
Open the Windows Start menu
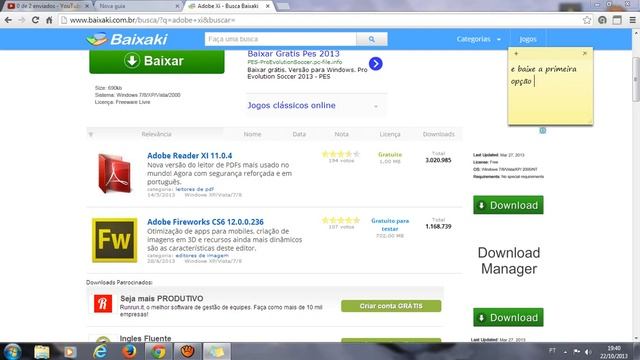click(x=12, y=351)
